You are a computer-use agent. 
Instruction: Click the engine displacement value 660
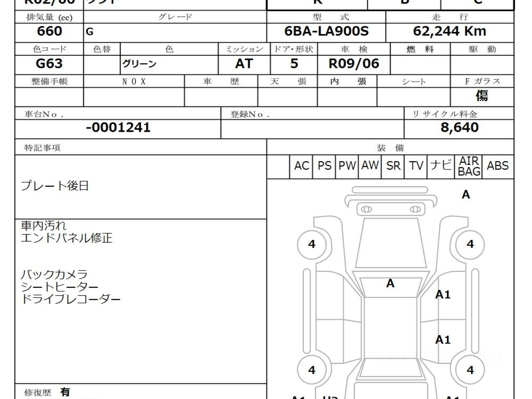point(50,31)
